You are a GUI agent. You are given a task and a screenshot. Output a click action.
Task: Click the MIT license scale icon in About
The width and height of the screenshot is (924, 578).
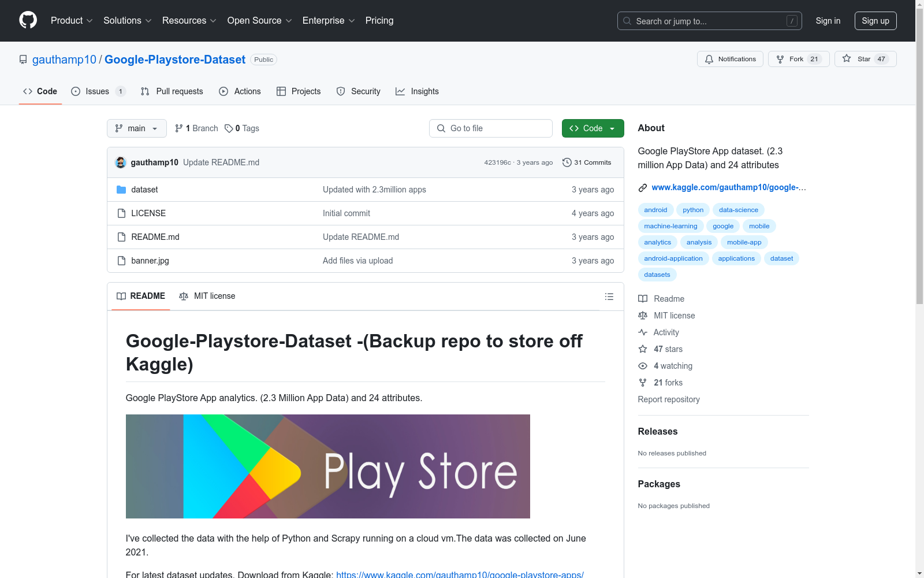click(x=643, y=316)
